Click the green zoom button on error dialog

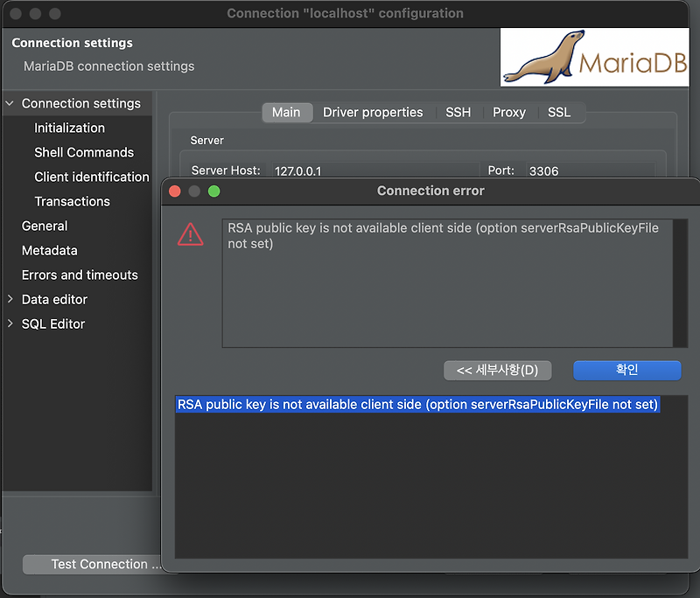213,191
